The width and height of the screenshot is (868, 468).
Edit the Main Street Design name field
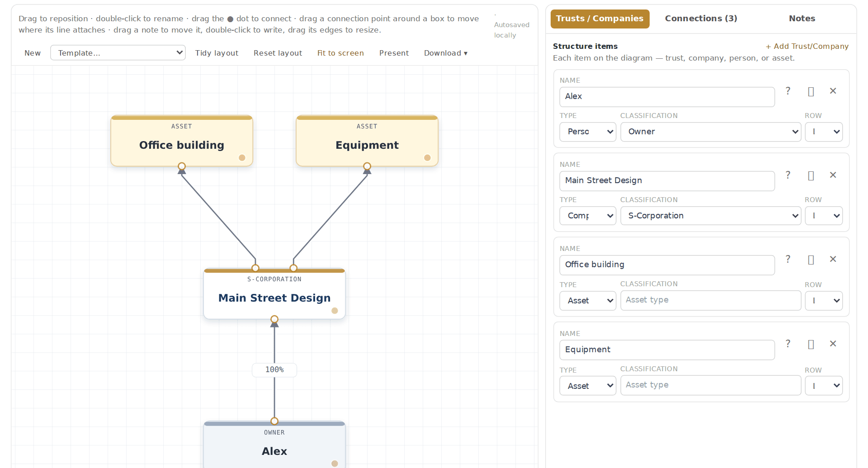click(x=667, y=181)
